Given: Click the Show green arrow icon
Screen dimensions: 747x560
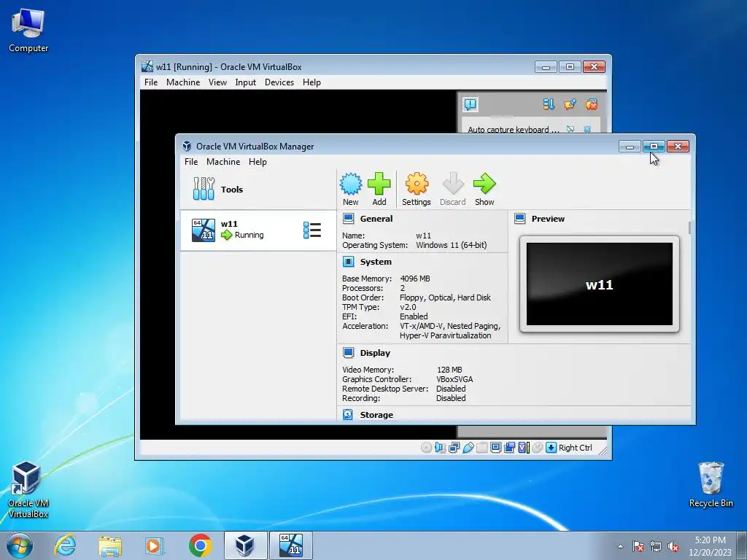Looking at the screenshot, I should pyautogui.click(x=484, y=184).
